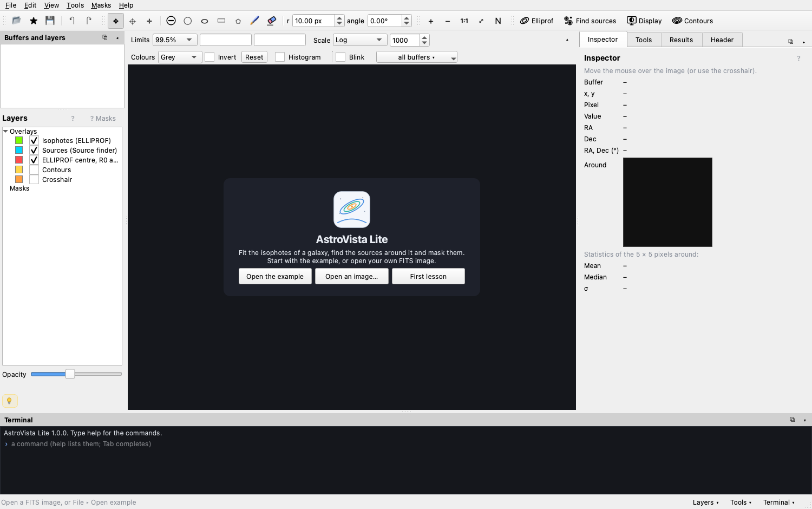
Task: Switch to the Header tab
Action: [x=722, y=40]
